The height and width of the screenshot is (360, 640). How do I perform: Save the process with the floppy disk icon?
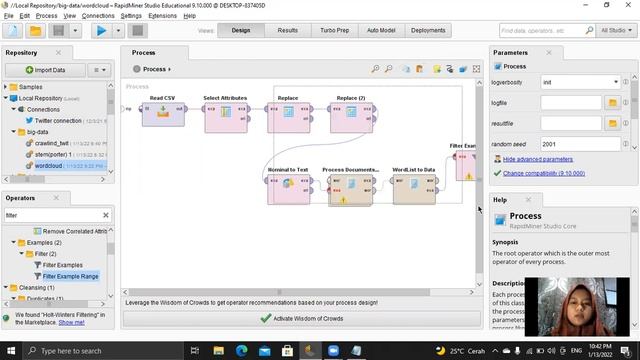click(x=58, y=31)
